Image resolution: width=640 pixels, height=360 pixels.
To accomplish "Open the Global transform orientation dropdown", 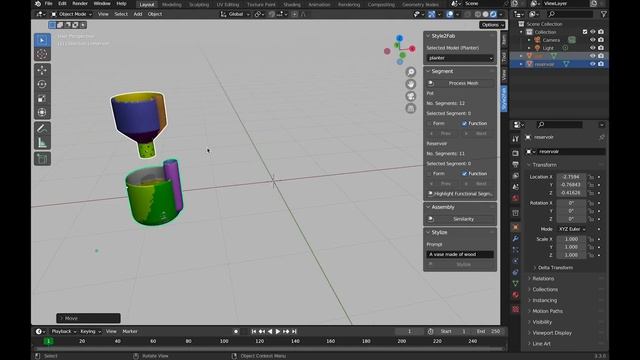I will tap(235, 14).
